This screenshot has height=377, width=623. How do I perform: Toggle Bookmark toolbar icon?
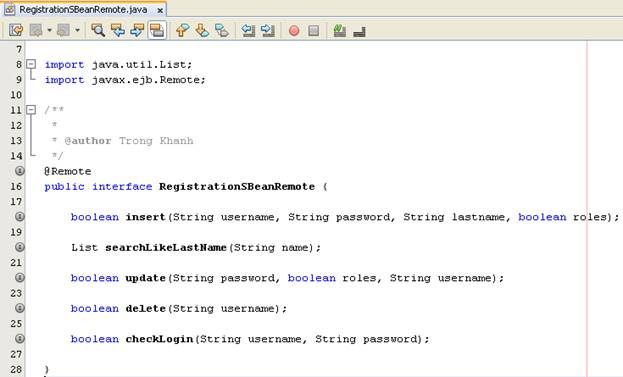point(222,31)
